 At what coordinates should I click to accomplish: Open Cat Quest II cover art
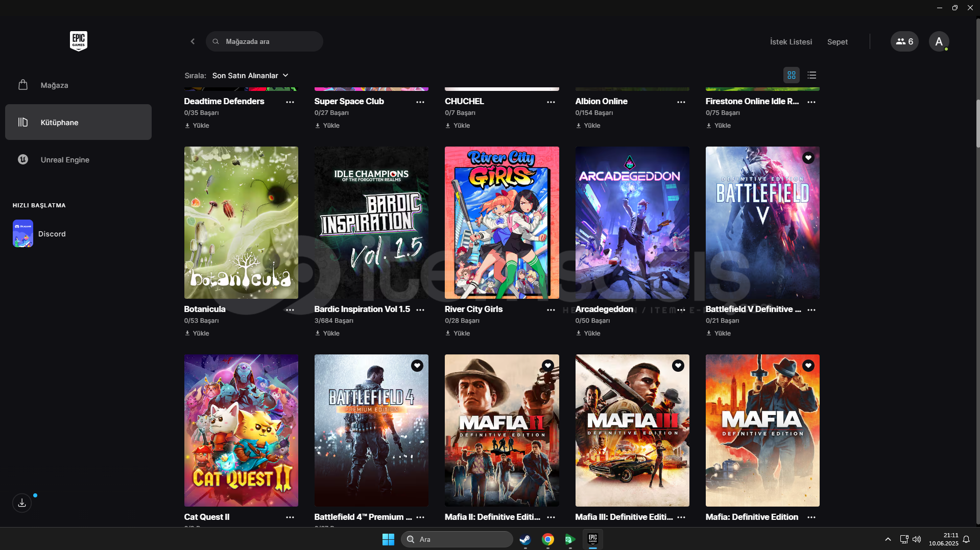tap(241, 431)
